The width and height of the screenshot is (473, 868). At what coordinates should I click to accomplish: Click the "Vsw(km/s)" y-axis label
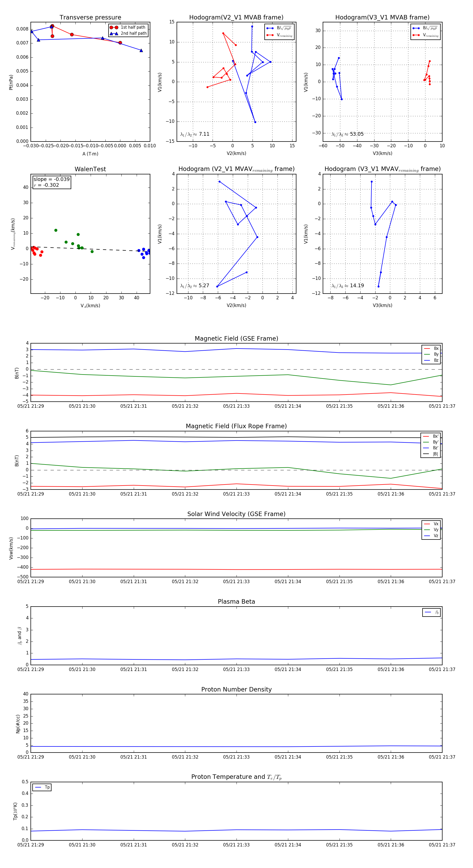(11, 549)
